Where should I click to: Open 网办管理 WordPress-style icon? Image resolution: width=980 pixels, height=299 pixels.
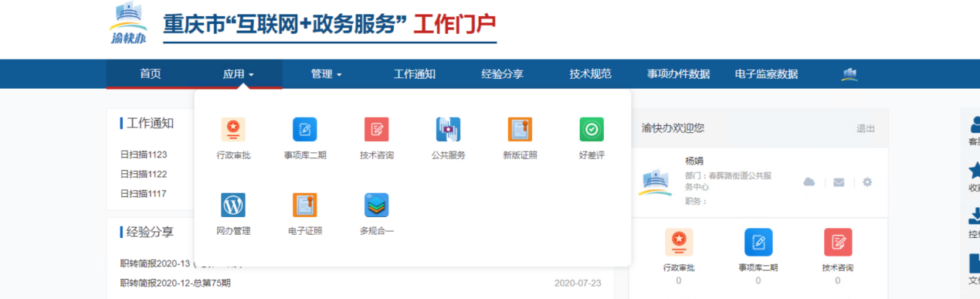pos(233,205)
